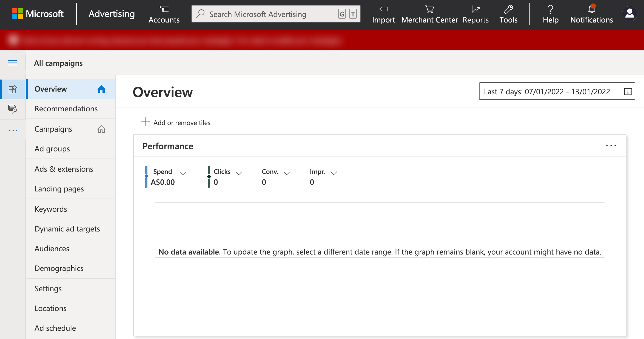The width and height of the screenshot is (644, 339).
Task: Open the Accounts list icon
Action: point(164,9)
